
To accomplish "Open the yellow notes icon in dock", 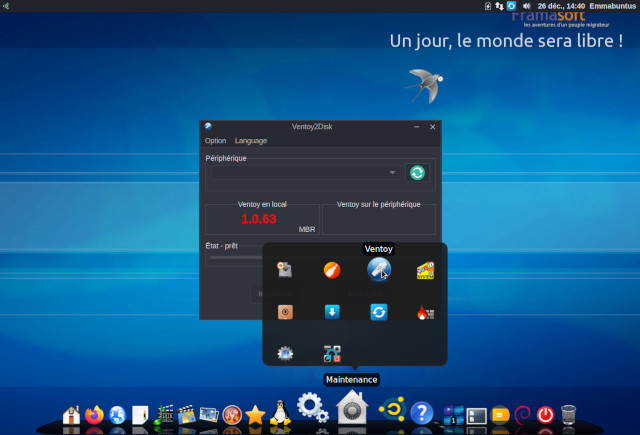I will [x=500, y=415].
